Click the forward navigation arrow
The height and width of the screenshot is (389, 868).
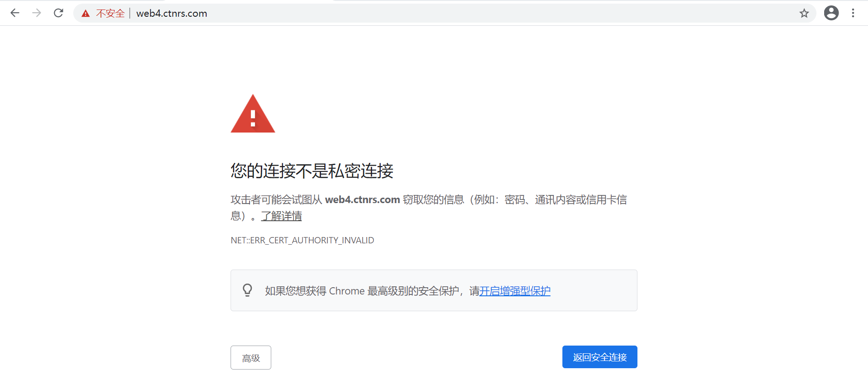(x=37, y=13)
